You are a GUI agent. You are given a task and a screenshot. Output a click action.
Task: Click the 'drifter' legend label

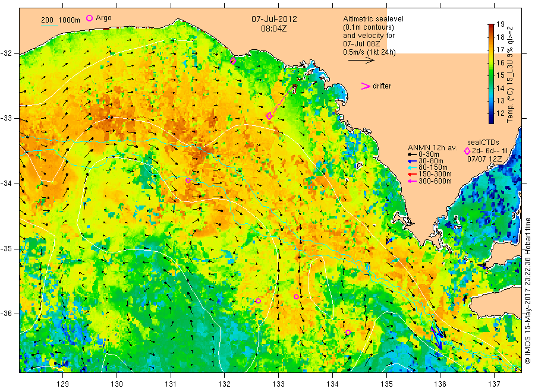pyautogui.click(x=382, y=86)
